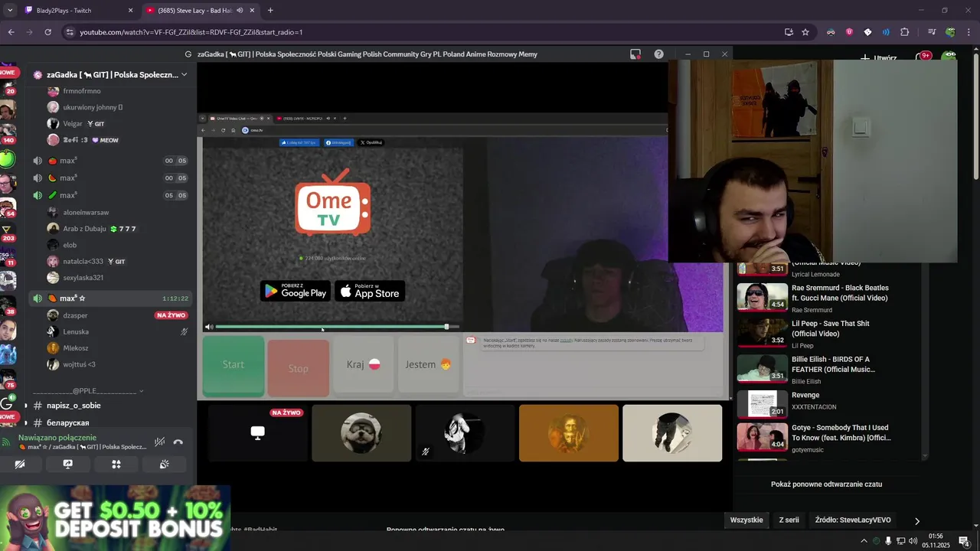Open Windows volume tray icon

[x=913, y=541]
